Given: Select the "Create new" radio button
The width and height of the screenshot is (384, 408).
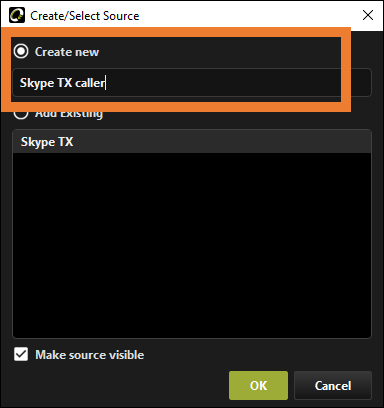Looking at the screenshot, I should pyautogui.click(x=21, y=51).
